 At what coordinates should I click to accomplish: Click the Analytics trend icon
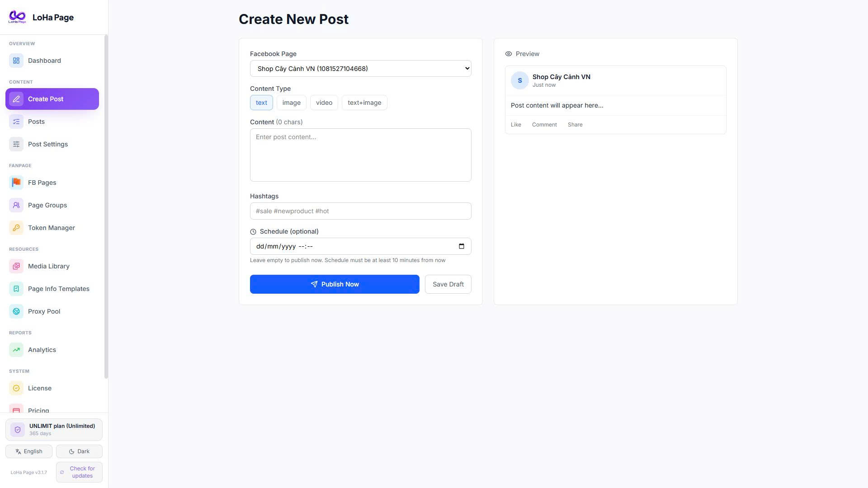(16, 350)
